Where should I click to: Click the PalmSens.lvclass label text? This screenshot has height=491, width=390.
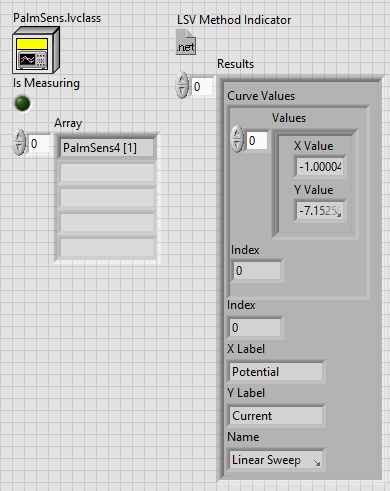click(57, 18)
